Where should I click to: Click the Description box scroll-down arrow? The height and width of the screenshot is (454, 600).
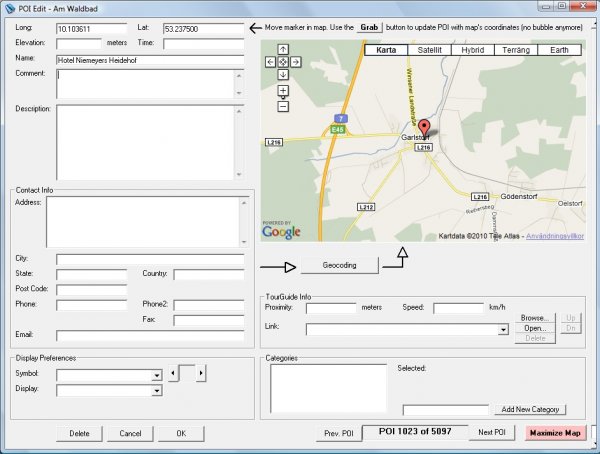(239, 174)
